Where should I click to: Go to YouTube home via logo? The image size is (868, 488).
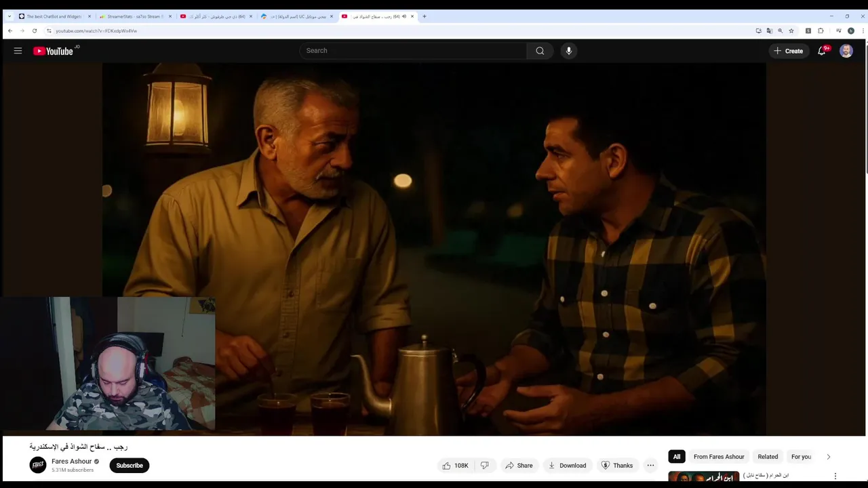tap(53, 51)
